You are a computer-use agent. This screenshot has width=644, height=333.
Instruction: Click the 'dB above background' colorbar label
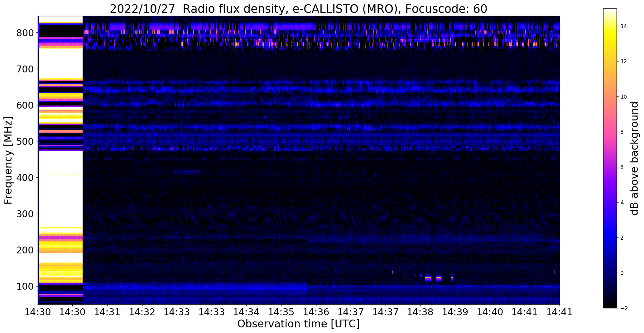coord(634,158)
